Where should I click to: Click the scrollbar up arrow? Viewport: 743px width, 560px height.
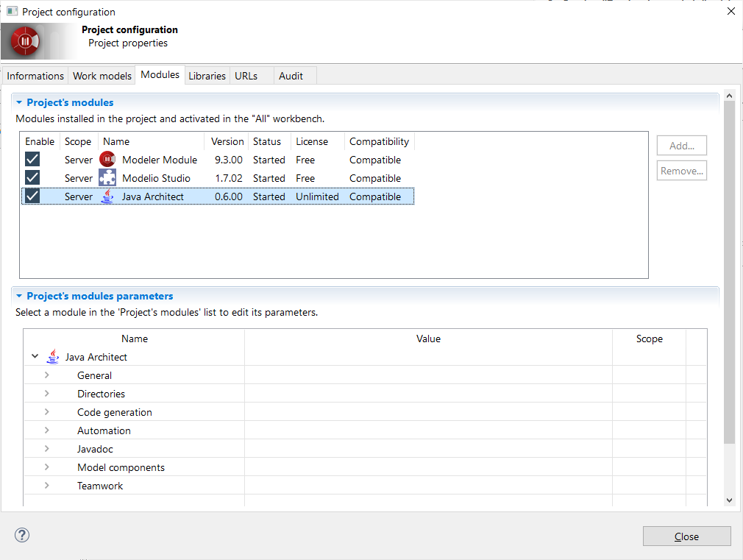pos(729,96)
